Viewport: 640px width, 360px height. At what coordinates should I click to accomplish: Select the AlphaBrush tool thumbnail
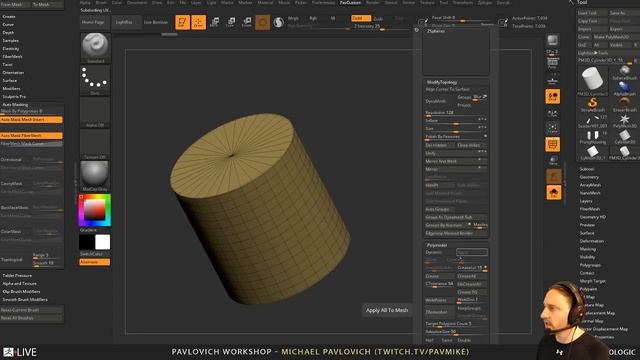point(624,88)
